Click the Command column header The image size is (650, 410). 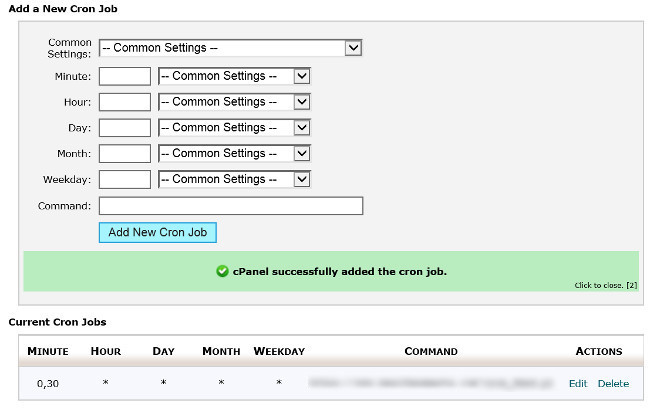tap(431, 352)
